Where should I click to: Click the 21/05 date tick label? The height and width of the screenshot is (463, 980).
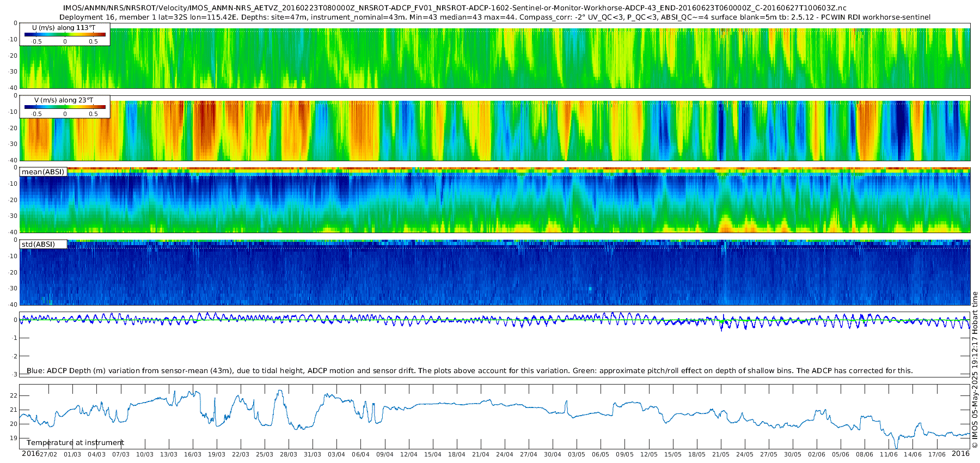[721, 454]
